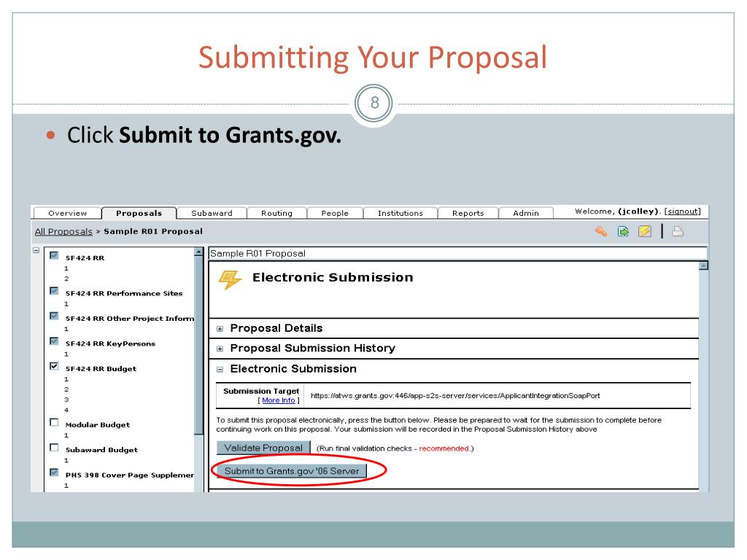747x560 pixels.
Task: Uncheck the SF424 RR Budget checkbox
Action: click(54, 366)
